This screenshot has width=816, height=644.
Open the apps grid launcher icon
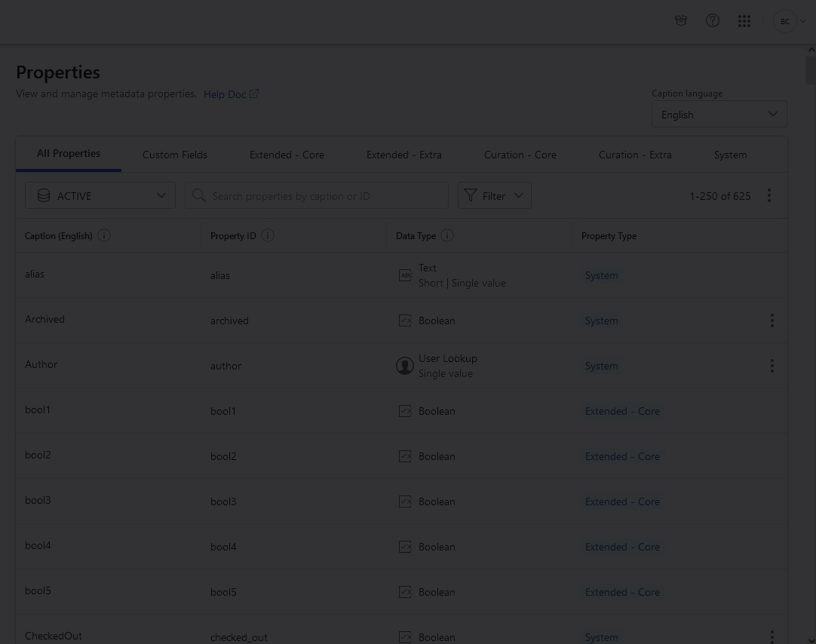pyautogui.click(x=744, y=21)
